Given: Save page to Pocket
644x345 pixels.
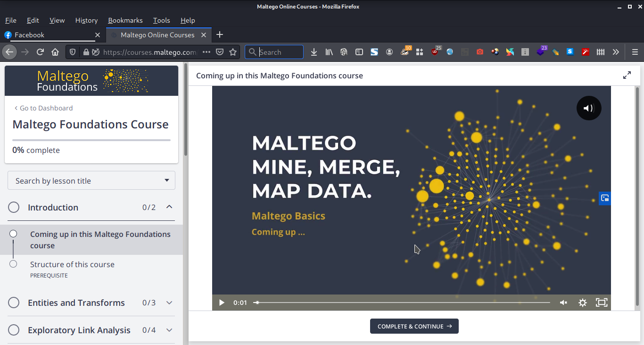Looking at the screenshot, I should point(220,52).
